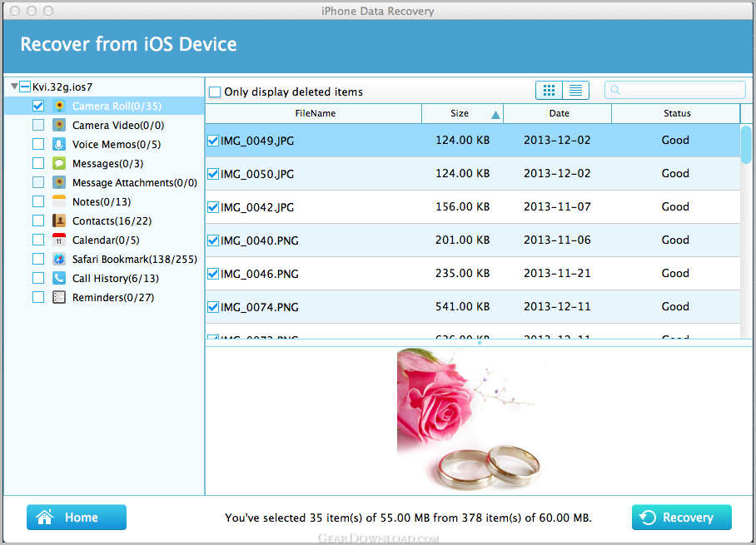Sort the list by Date column
Image resolution: width=756 pixels, height=545 pixels.
click(558, 114)
